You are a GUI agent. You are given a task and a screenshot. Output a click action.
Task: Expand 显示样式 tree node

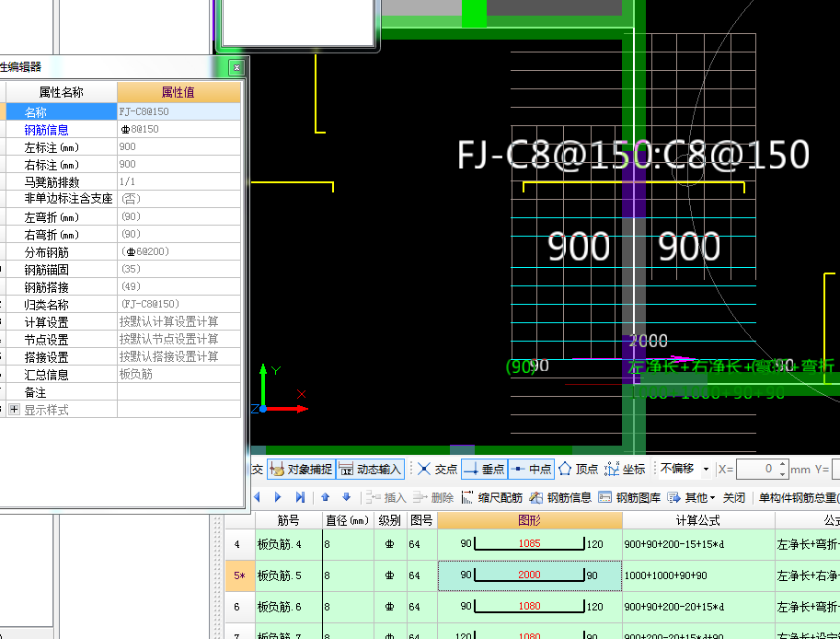pos(14,410)
